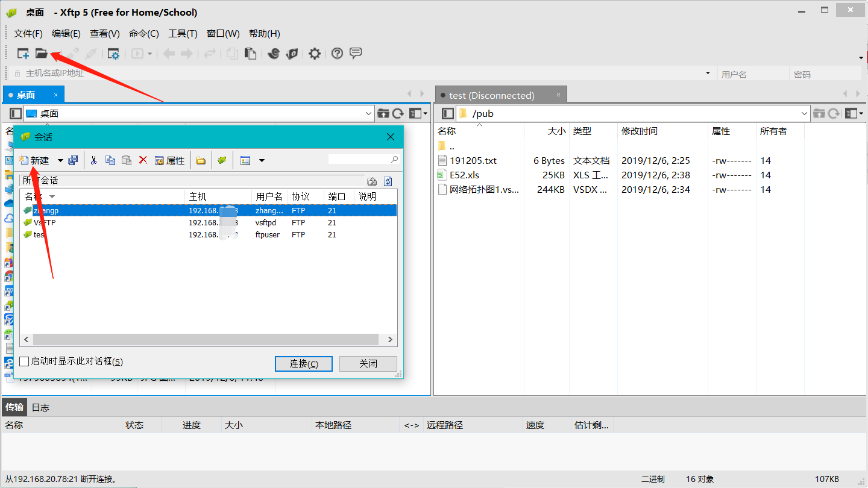
Task: Click the 主机名或IP地址 input field
Action: 362,74
